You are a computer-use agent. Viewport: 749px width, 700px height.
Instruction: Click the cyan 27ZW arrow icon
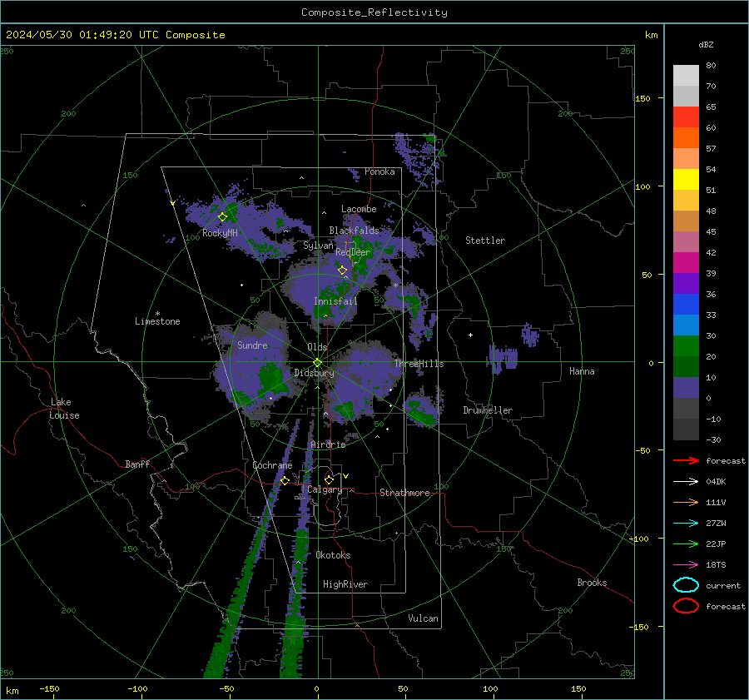tap(686, 524)
